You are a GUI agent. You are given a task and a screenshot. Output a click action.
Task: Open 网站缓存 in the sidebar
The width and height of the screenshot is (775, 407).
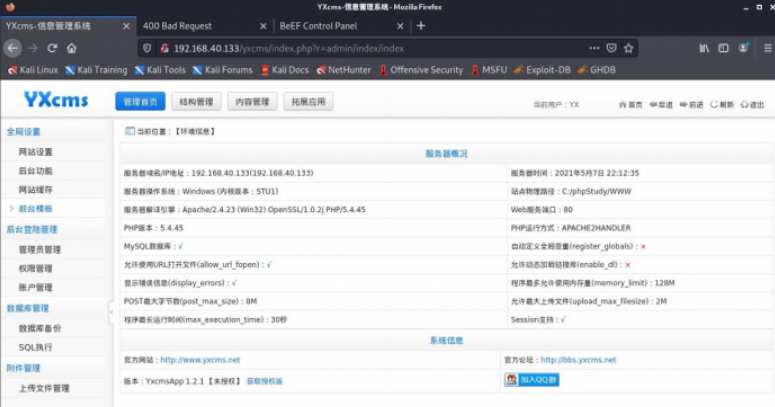(x=36, y=189)
